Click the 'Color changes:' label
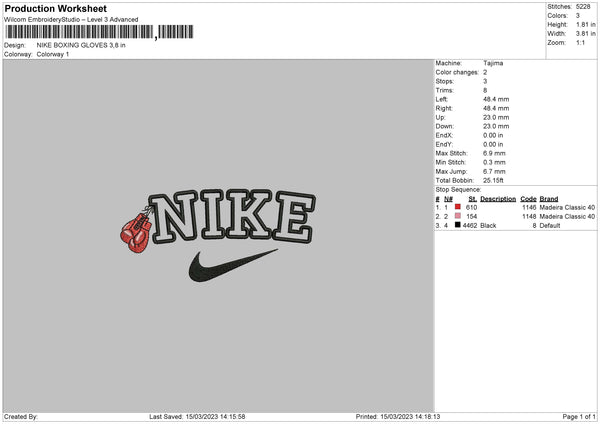Image resolution: width=600 pixels, height=424 pixels. click(x=457, y=72)
